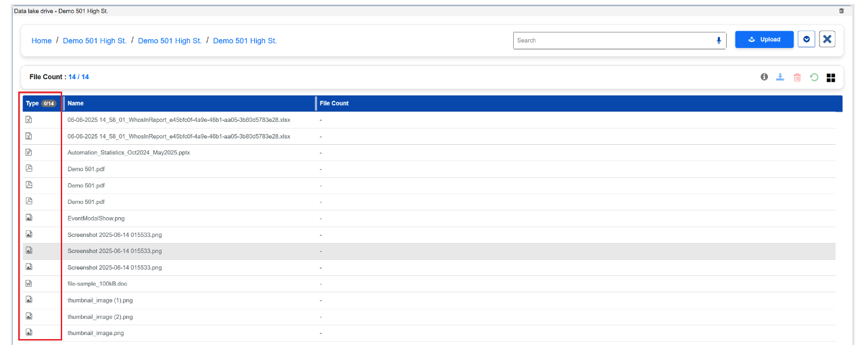
Task: Click the Upload button
Action: [x=764, y=40]
